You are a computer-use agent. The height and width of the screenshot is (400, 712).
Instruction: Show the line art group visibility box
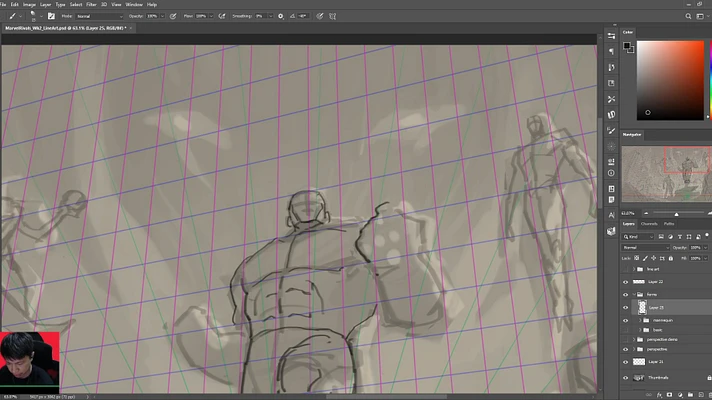(625, 269)
